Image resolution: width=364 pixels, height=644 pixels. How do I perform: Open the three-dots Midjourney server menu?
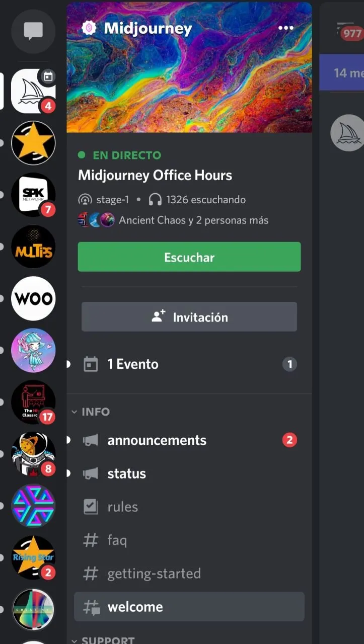click(x=285, y=28)
